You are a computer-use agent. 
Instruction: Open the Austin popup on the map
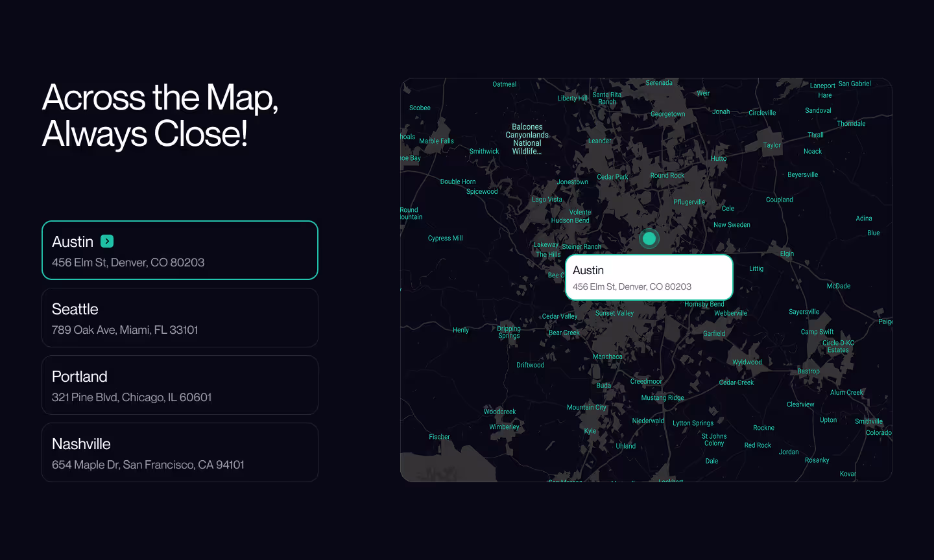(x=649, y=277)
